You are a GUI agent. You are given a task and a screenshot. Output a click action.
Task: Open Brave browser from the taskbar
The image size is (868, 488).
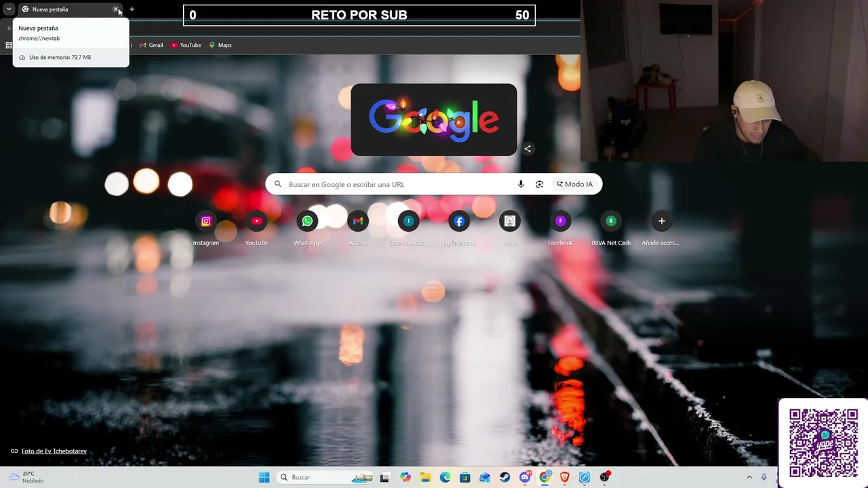click(565, 477)
